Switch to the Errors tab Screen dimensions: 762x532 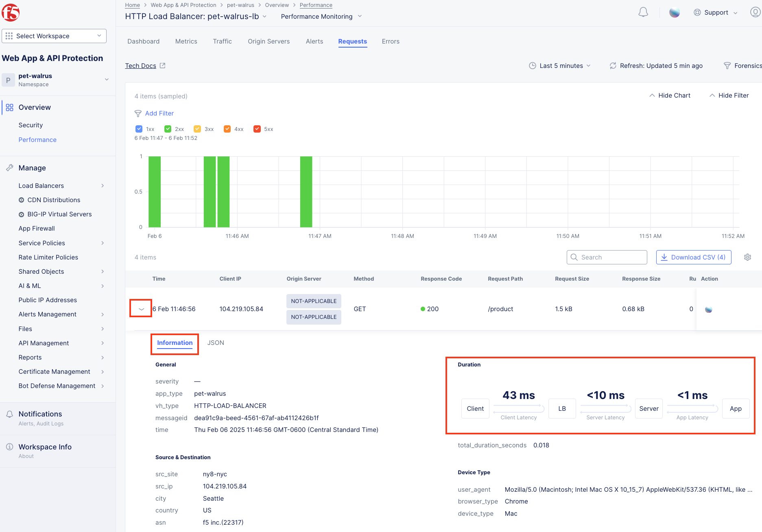click(x=391, y=41)
